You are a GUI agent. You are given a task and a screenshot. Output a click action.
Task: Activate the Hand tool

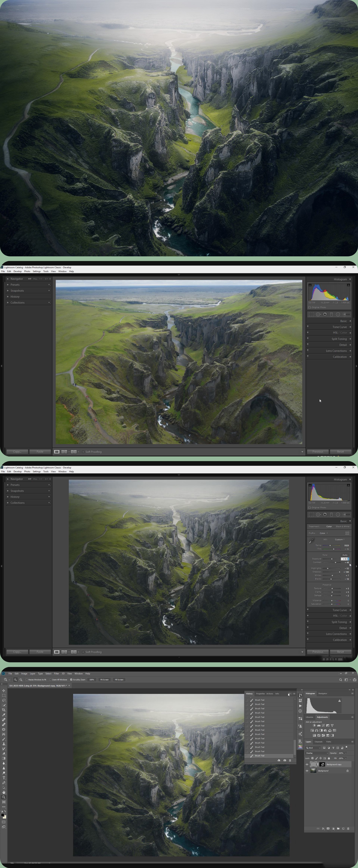(x=4, y=792)
